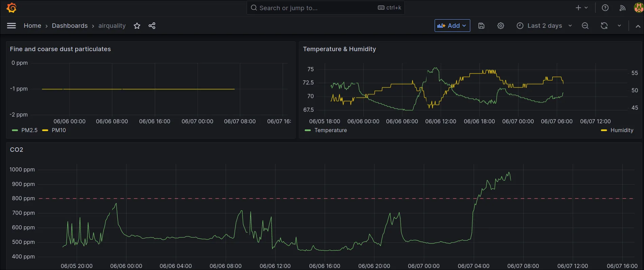
Task: Click the Temperature legend color swatch
Action: pyautogui.click(x=308, y=130)
